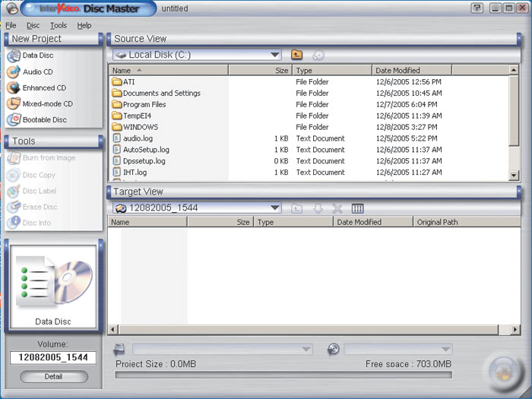Click the disc refresh icon in Source View

318,55
